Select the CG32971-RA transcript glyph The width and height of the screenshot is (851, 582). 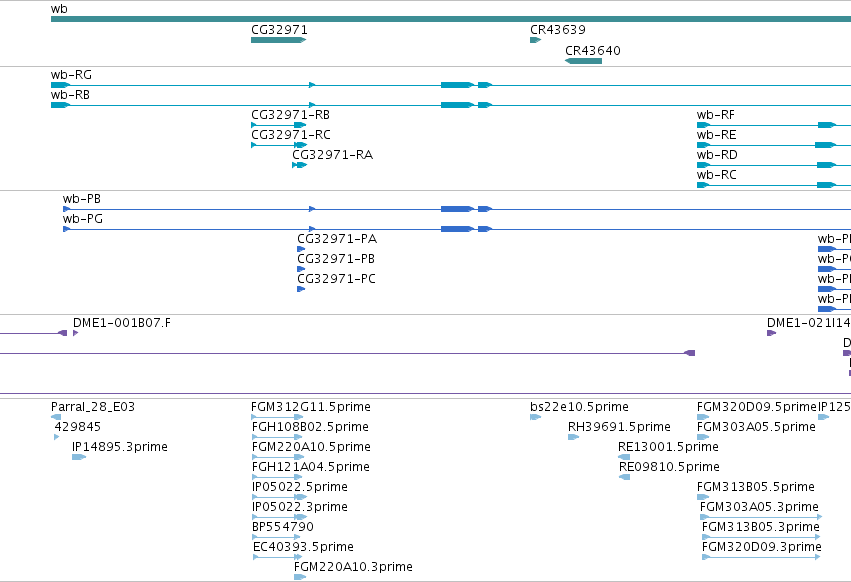[x=300, y=165]
